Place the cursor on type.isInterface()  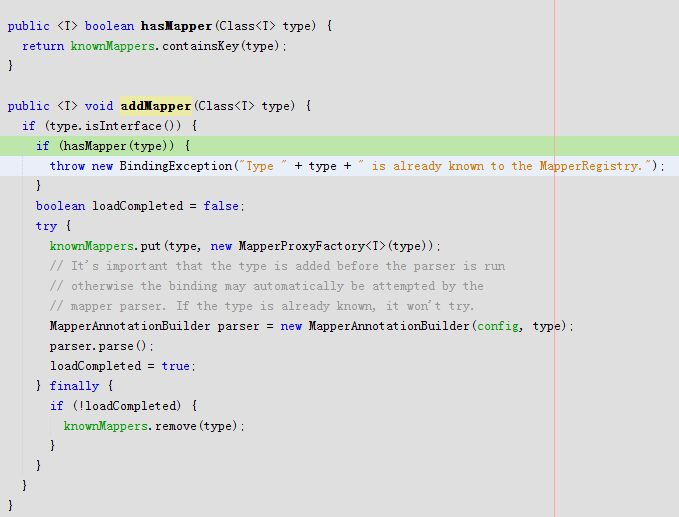coord(115,126)
